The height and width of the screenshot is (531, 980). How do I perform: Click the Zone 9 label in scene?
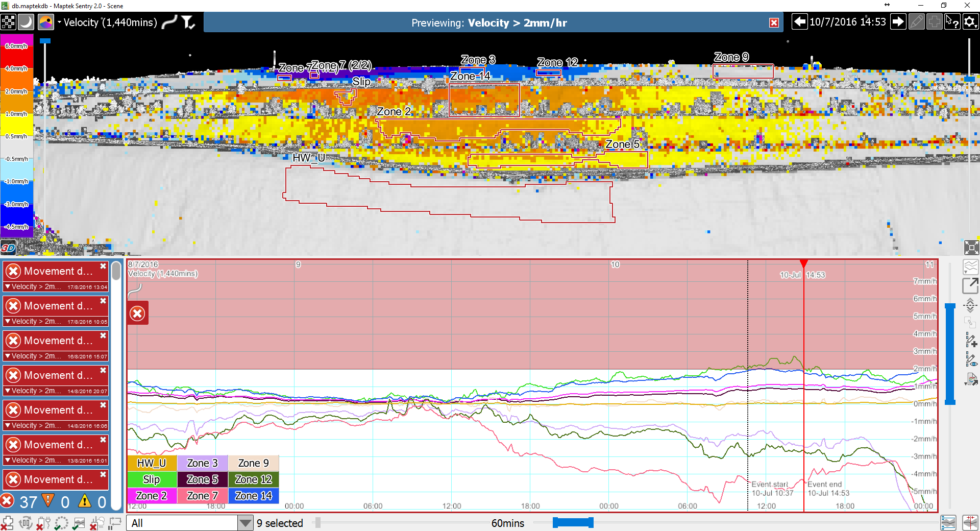[x=731, y=57]
